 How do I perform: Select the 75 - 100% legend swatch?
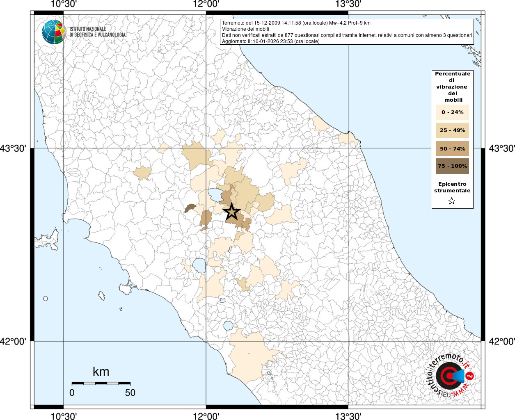[452, 166]
